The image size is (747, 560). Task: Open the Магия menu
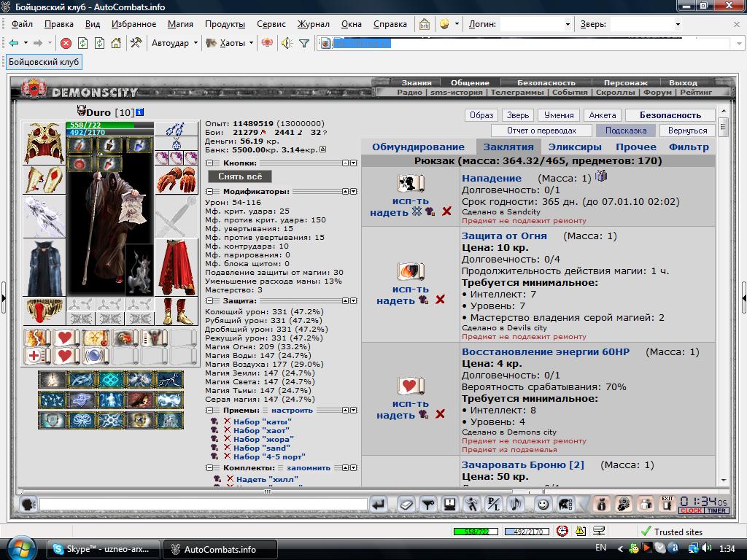coord(180,24)
